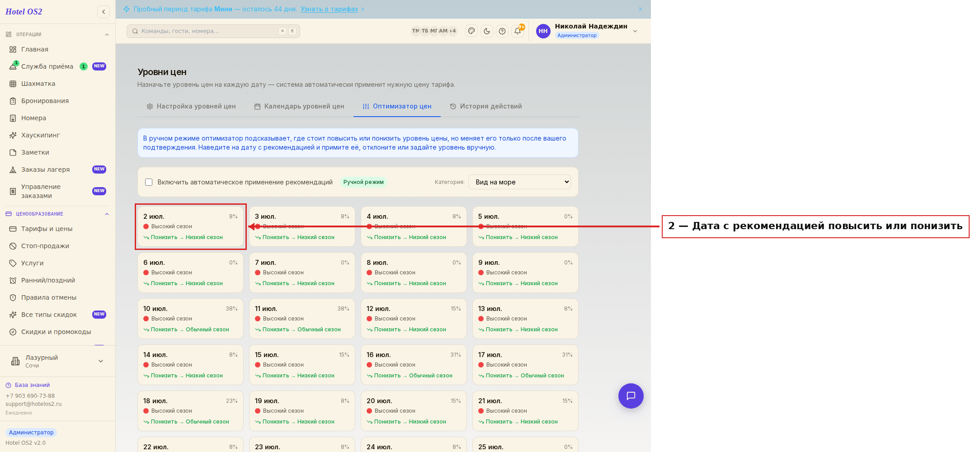This screenshot has height=452, width=980.
Task: Enable automatic application of recommendations checkbox
Action: click(x=149, y=182)
